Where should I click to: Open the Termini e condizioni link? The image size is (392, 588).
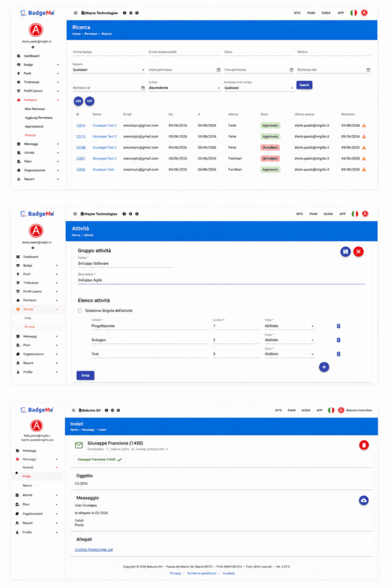[201, 574]
